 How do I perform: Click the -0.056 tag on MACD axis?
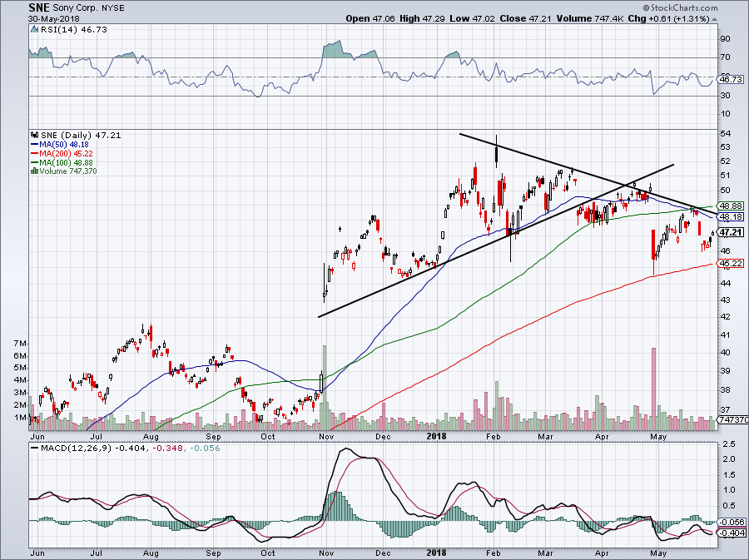pyautogui.click(x=732, y=522)
